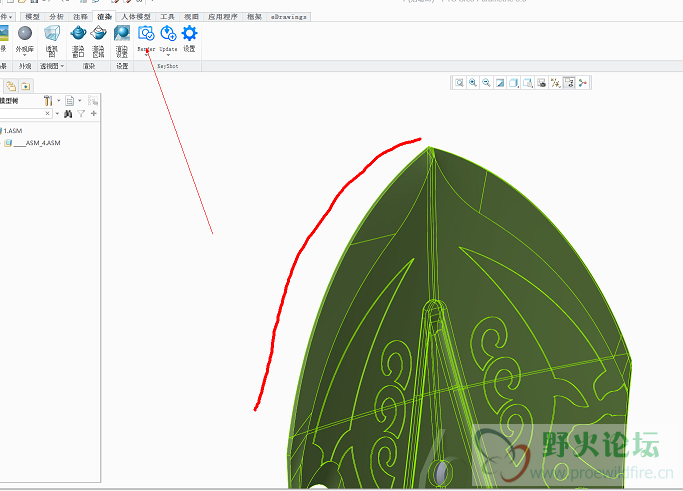
Task: Click the model tree settings hammer icon
Action: 48,101
